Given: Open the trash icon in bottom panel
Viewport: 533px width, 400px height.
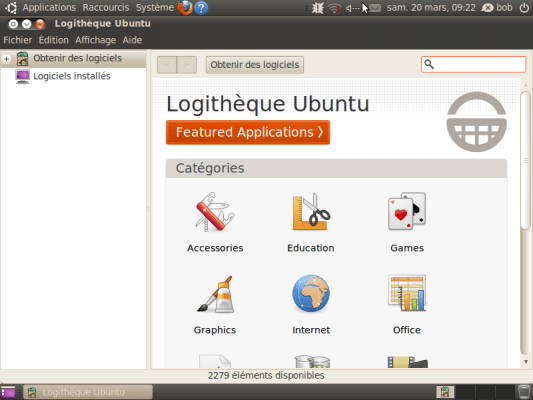Looking at the screenshot, I should tap(524, 392).
